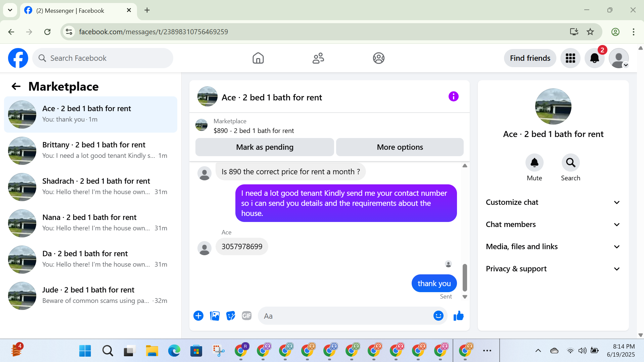Viewport: 644px width, 362px height.
Task: Click the chat header listing thumbnail
Action: (x=207, y=96)
